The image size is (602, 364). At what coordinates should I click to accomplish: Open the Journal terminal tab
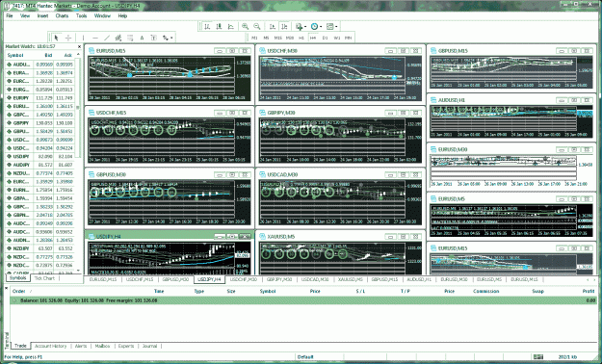click(149, 346)
